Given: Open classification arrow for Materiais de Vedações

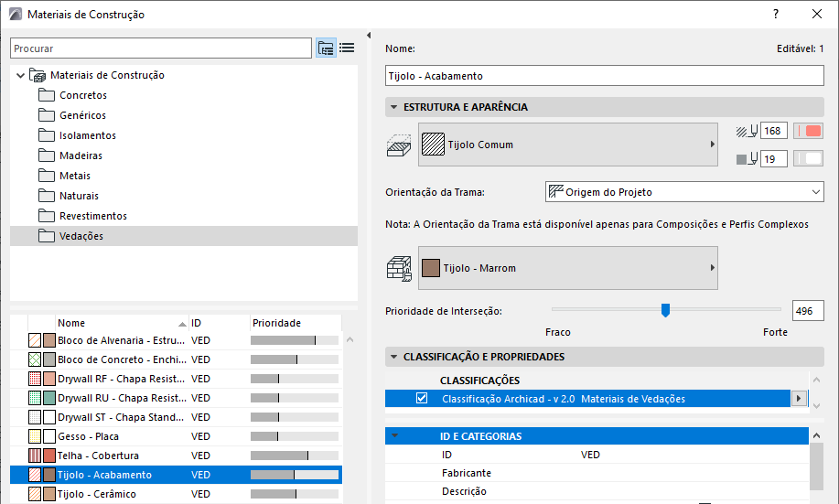Looking at the screenshot, I should pyautogui.click(x=799, y=399).
